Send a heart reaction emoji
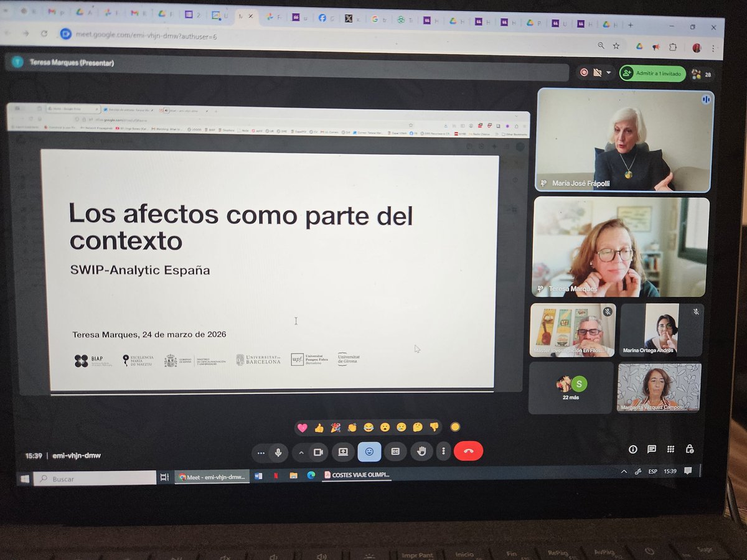Image resolution: width=747 pixels, height=560 pixels. pos(303,427)
